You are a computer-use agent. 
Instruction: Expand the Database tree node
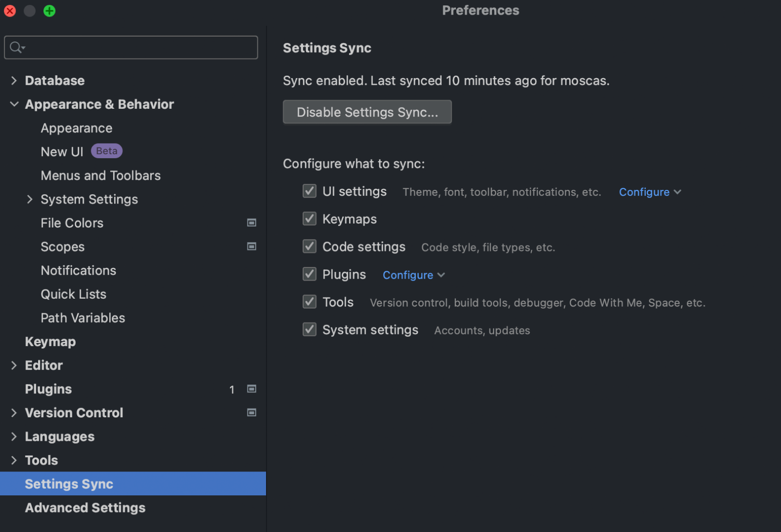point(14,81)
